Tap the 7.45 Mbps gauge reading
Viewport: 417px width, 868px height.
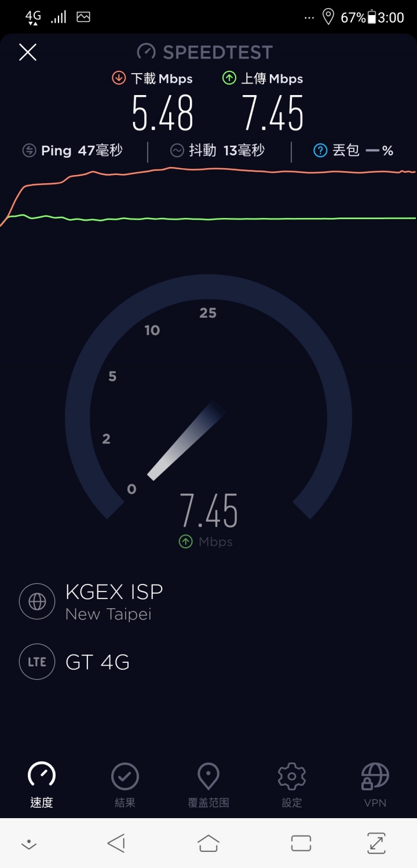click(209, 519)
